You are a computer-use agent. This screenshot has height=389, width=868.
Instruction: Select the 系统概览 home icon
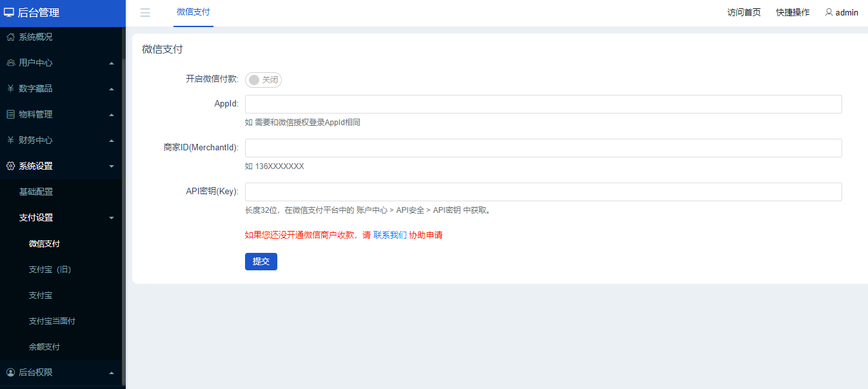pos(10,37)
